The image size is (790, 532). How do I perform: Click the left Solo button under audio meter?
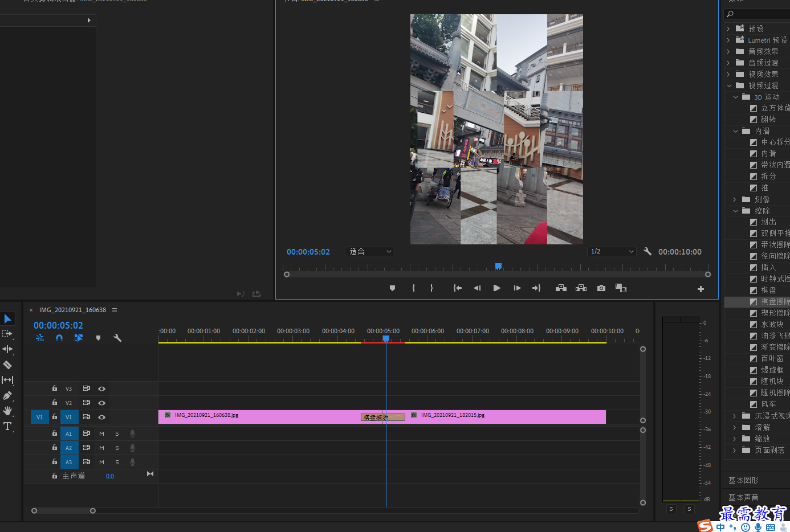coord(671,509)
